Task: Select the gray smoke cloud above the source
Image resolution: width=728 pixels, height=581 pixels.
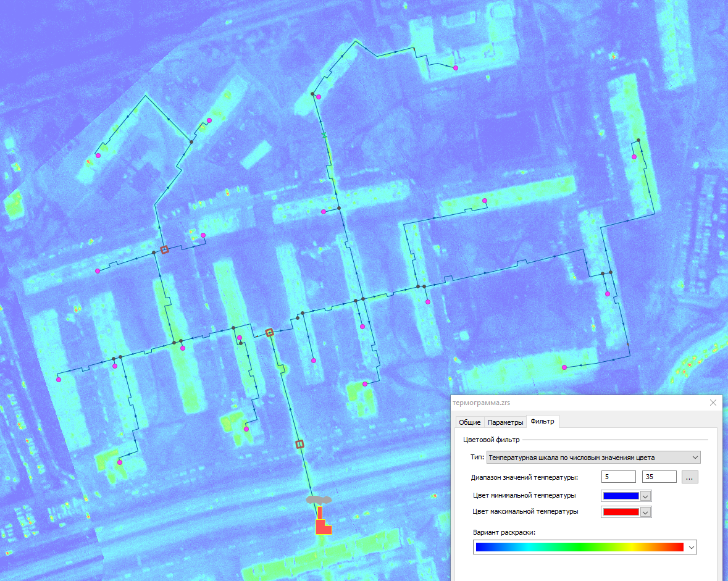Action: click(x=319, y=499)
